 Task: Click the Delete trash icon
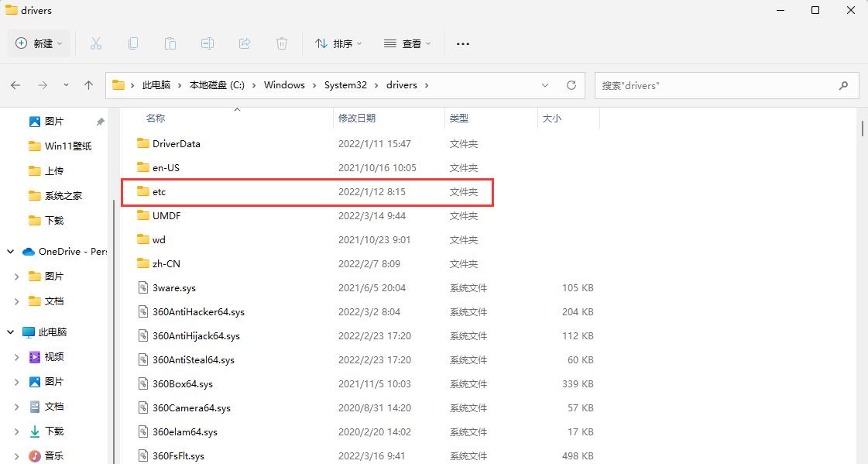[x=282, y=43]
